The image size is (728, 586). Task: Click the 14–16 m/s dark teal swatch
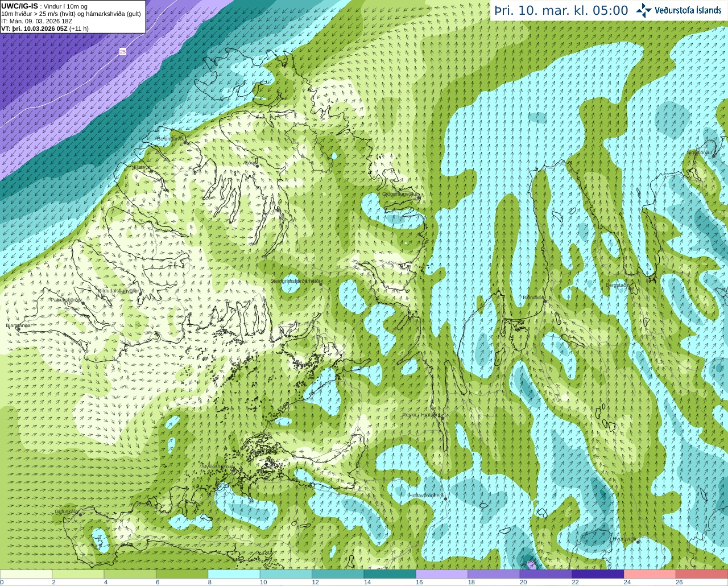click(390, 574)
